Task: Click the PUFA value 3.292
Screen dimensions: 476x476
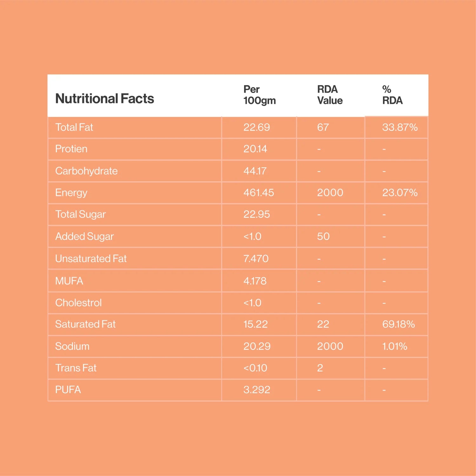Action: coord(256,390)
